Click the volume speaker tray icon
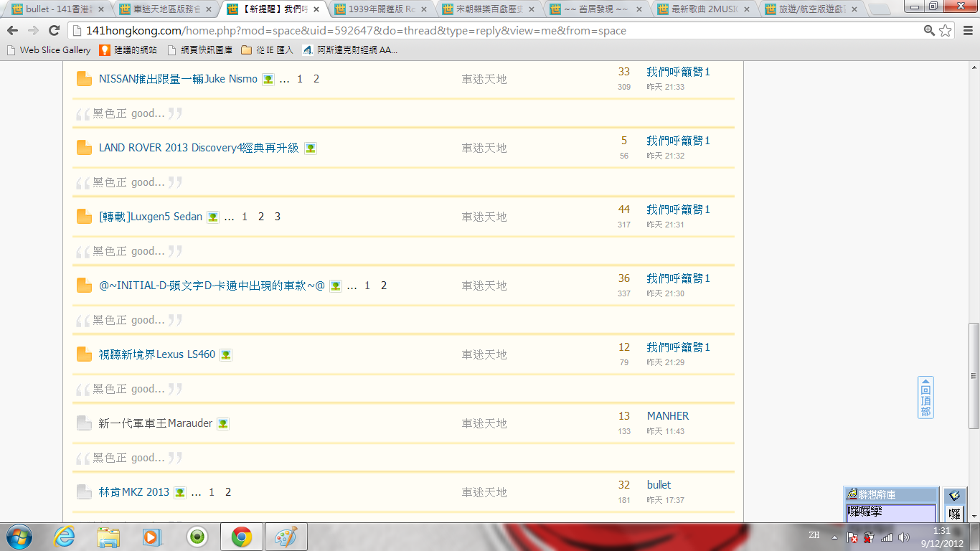The width and height of the screenshot is (980, 551). [903, 537]
